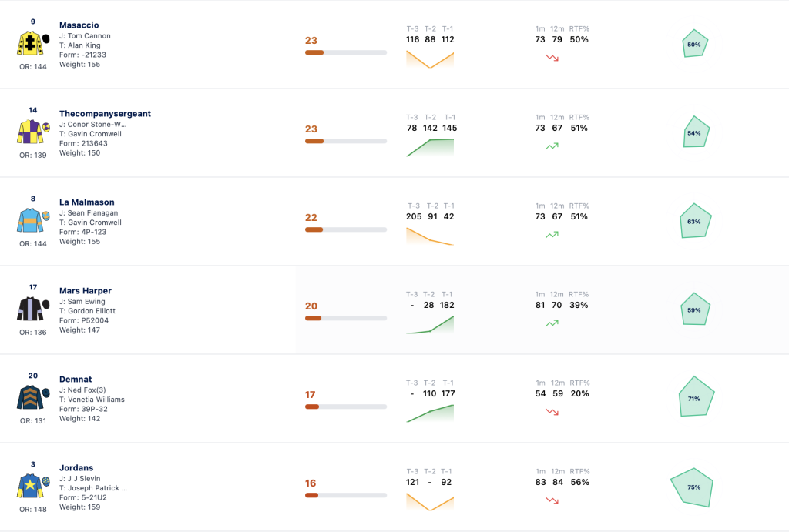Click La Malmason's declining T-3 sparkline chart
789x532 pixels.
(x=430, y=236)
